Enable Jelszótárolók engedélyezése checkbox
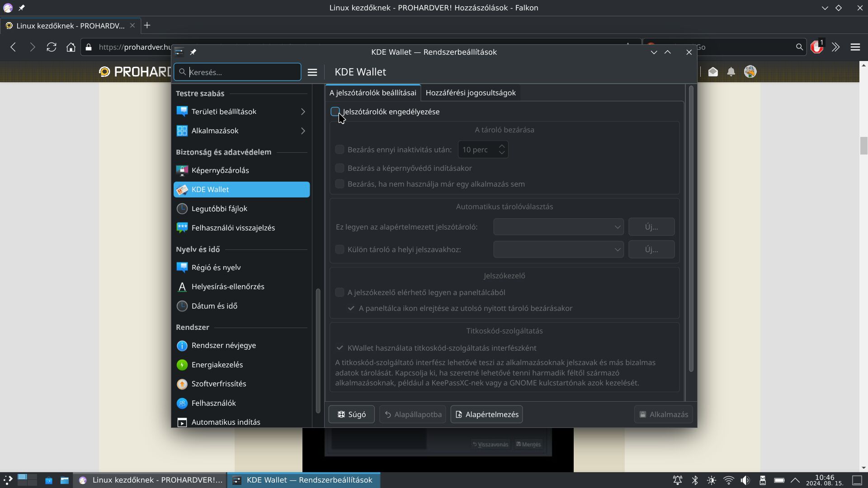The image size is (868, 488). 335,112
